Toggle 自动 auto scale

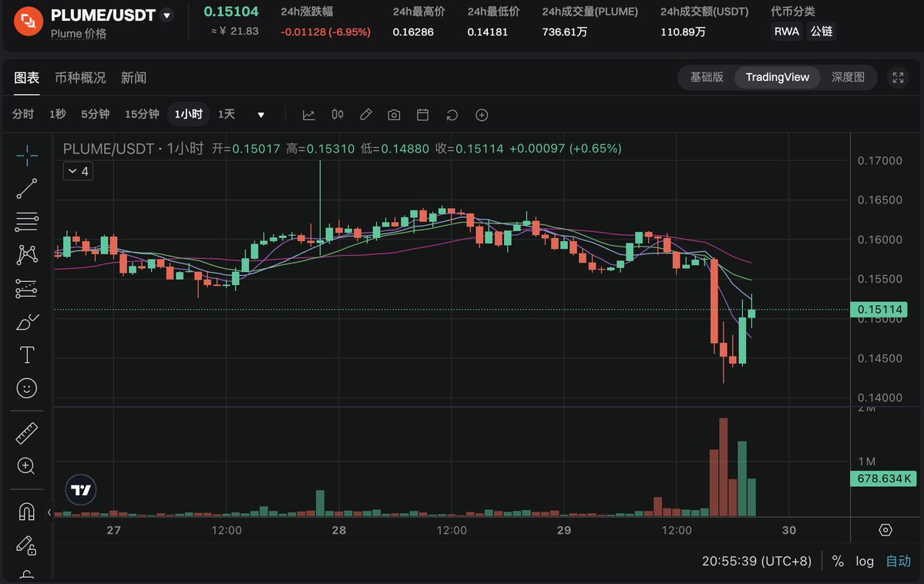tap(898, 561)
